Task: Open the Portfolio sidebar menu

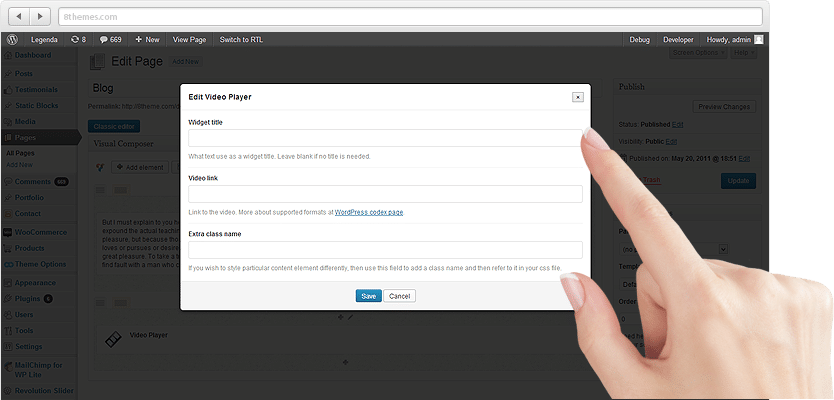Action: [38, 198]
